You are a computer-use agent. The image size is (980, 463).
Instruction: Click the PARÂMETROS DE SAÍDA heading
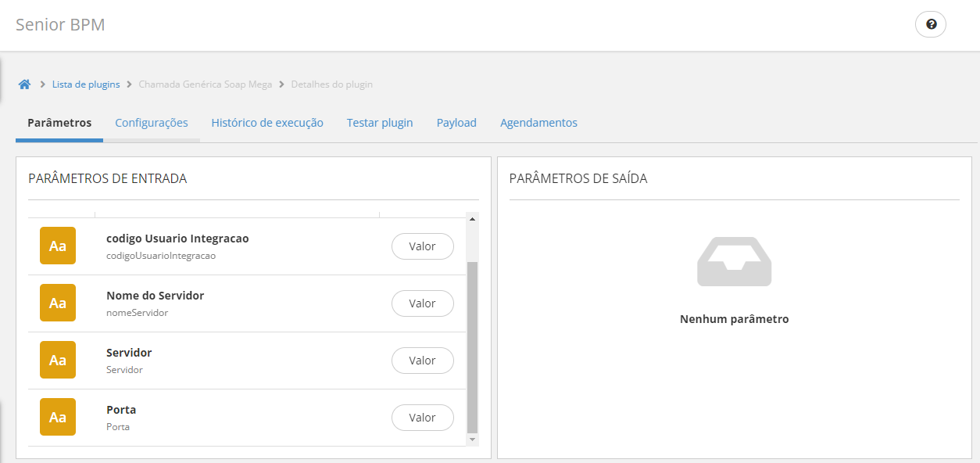pyautogui.click(x=578, y=178)
